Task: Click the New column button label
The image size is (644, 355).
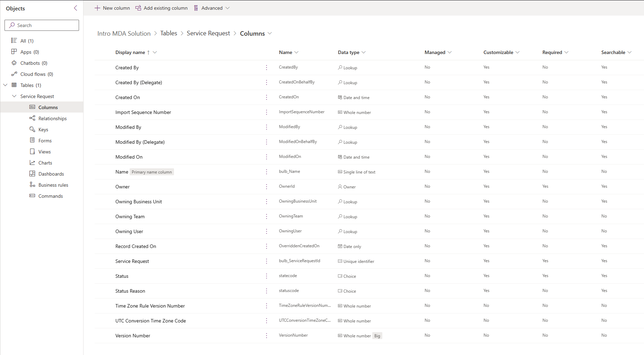Action: tap(116, 8)
